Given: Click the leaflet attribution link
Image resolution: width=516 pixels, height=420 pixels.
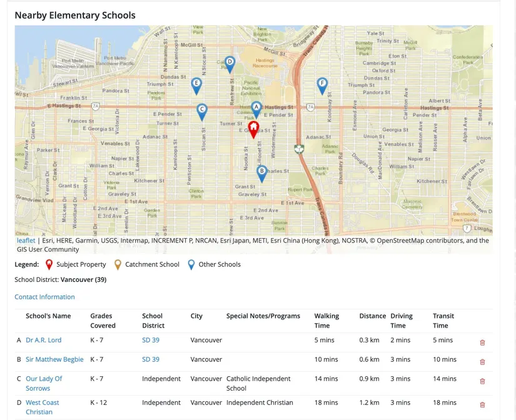Looking at the screenshot, I should click(26, 241).
